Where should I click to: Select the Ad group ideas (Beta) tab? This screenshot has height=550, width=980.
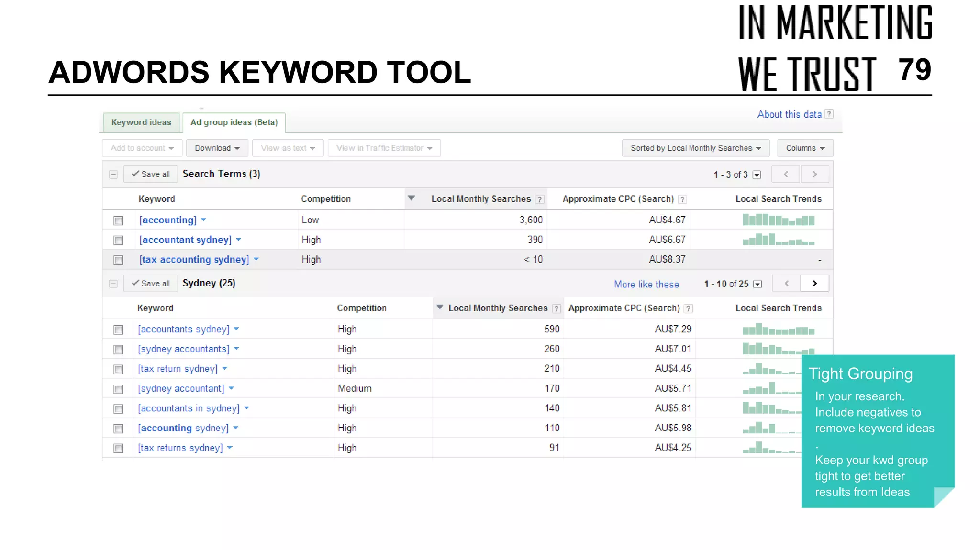coord(234,122)
